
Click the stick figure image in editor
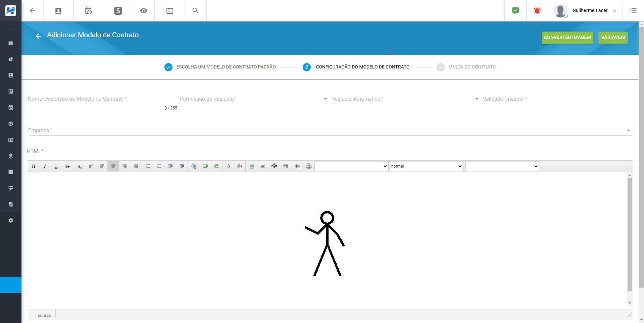point(325,244)
